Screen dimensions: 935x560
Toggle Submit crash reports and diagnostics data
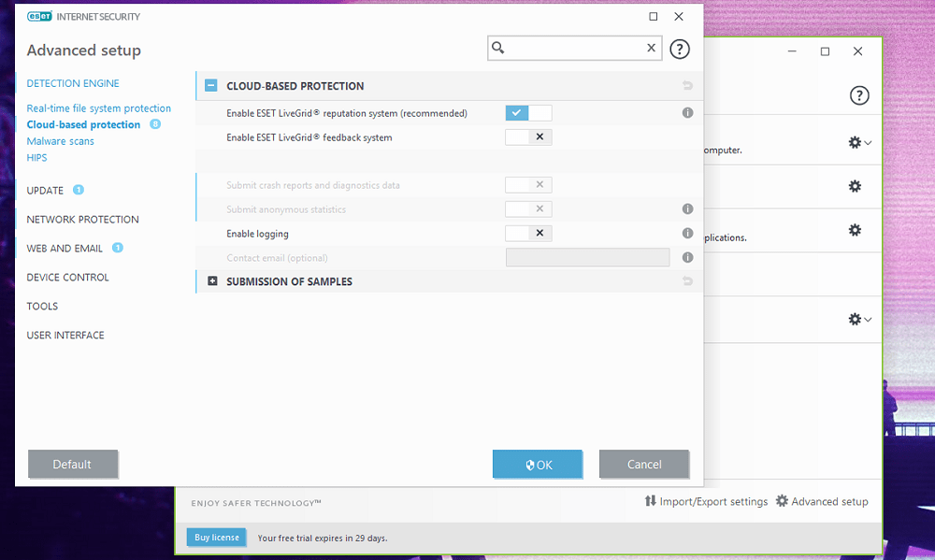528,185
